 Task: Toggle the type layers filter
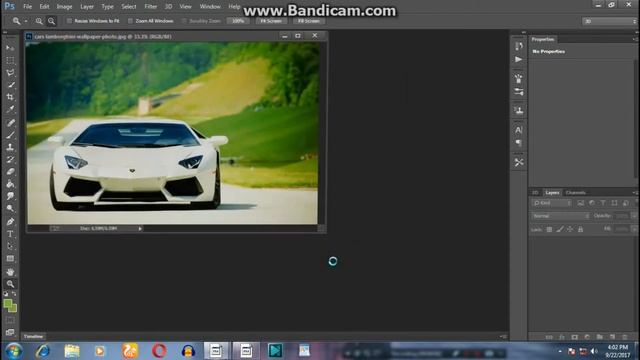(603, 203)
